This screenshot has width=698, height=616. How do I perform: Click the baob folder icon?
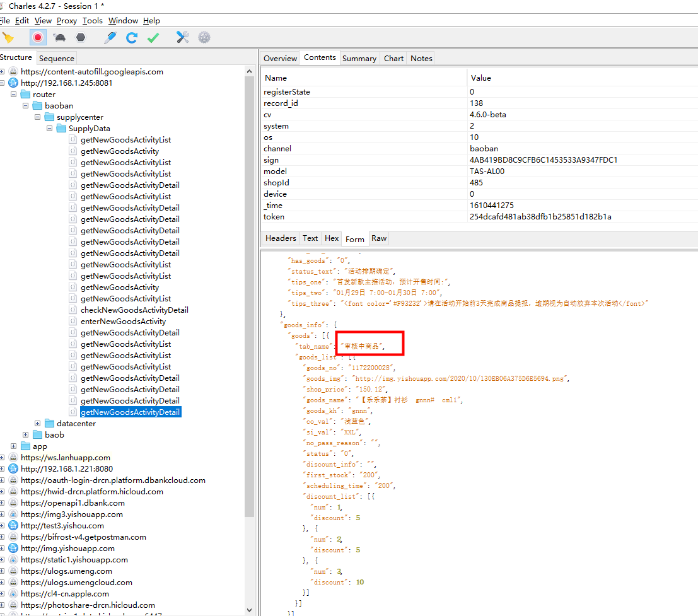pyautogui.click(x=37, y=435)
